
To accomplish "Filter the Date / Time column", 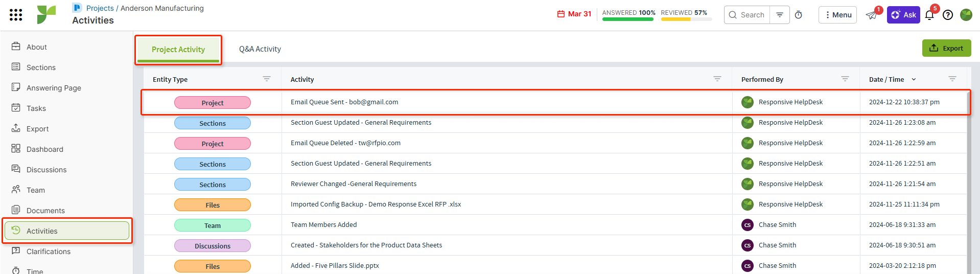I will 952,79.
